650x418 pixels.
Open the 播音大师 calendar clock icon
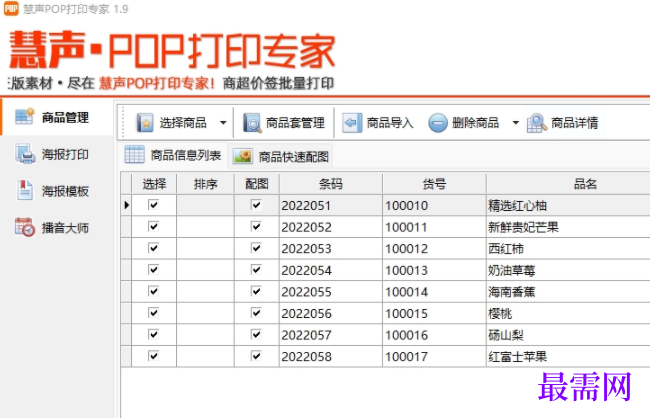tap(25, 227)
